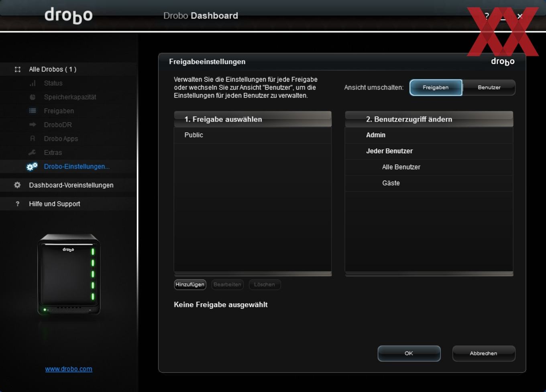Viewport: 546px width, 392px height.
Task: Click the Alle Drobos grid icon
Action: pos(18,69)
